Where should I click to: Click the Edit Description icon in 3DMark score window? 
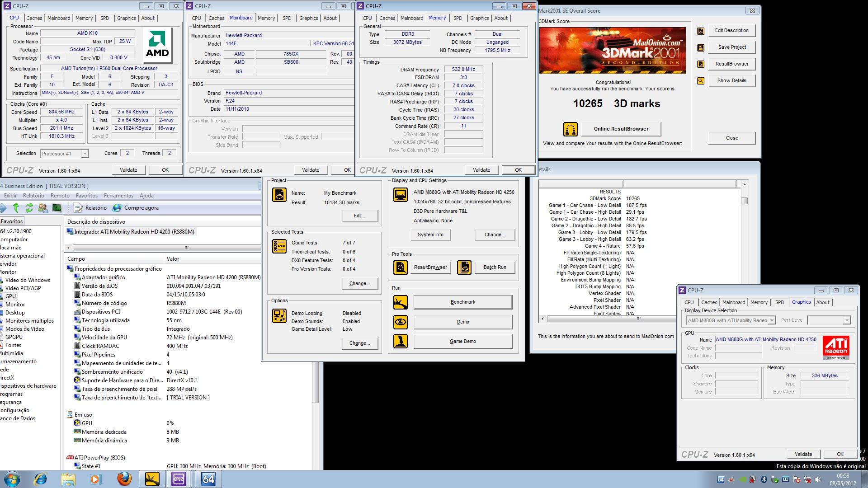(x=701, y=31)
